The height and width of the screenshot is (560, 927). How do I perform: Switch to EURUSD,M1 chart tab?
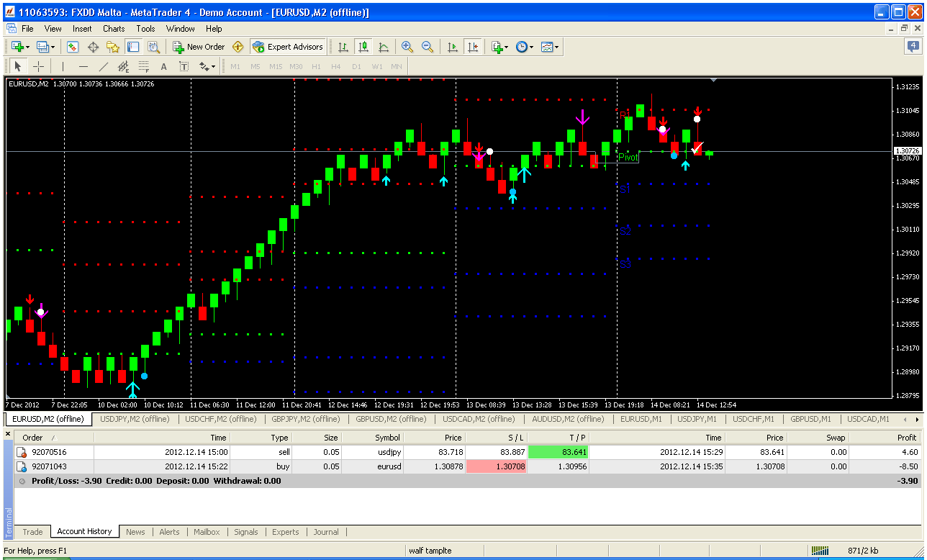click(642, 419)
